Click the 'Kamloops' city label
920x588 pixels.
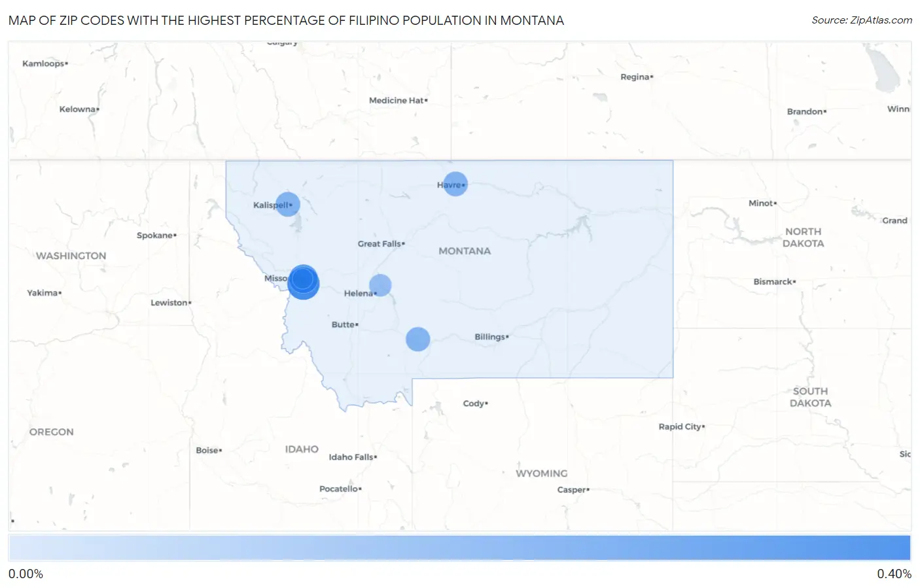tap(45, 63)
